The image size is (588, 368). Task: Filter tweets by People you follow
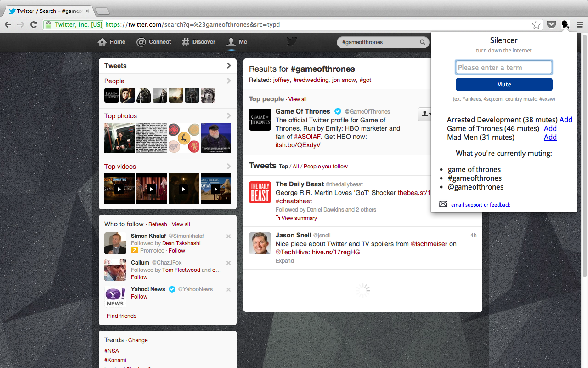[326, 167]
